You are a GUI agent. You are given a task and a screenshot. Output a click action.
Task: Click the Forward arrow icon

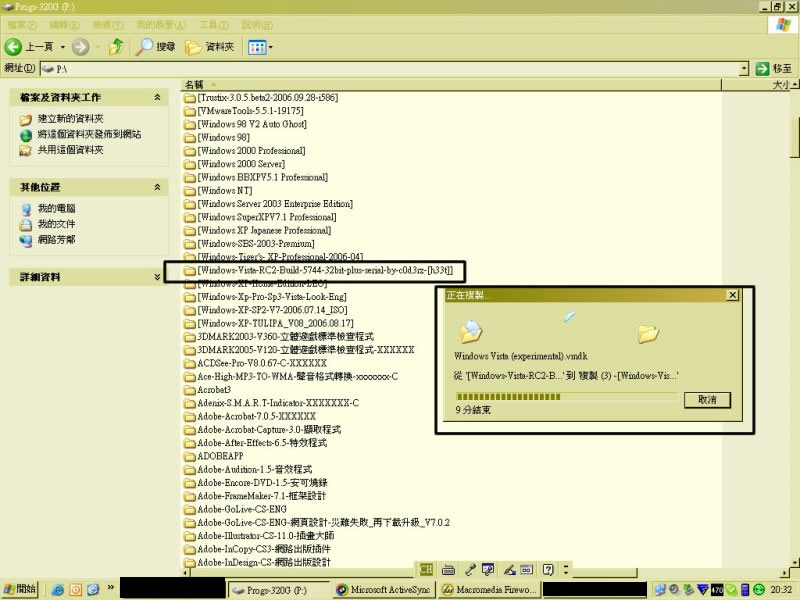click(x=80, y=47)
